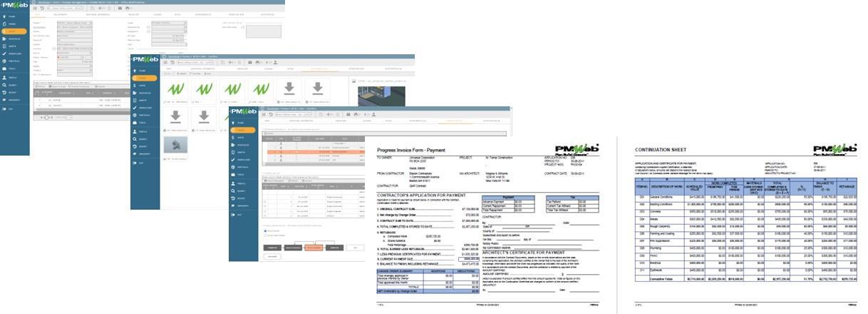Select the first tab in the back window tab row
This screenshot has width=868, height=314.
(x=39, y=14)
